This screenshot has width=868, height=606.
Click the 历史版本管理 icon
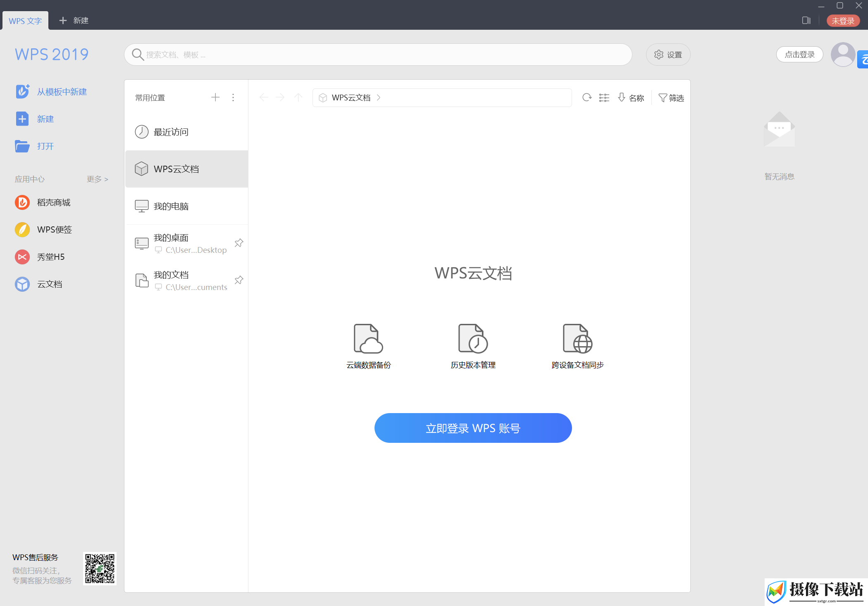473,339
